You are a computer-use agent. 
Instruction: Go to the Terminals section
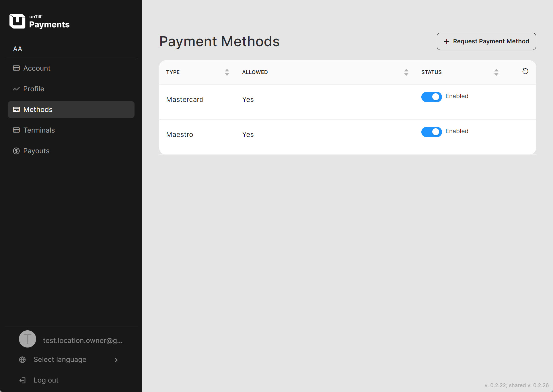[39, 130]
